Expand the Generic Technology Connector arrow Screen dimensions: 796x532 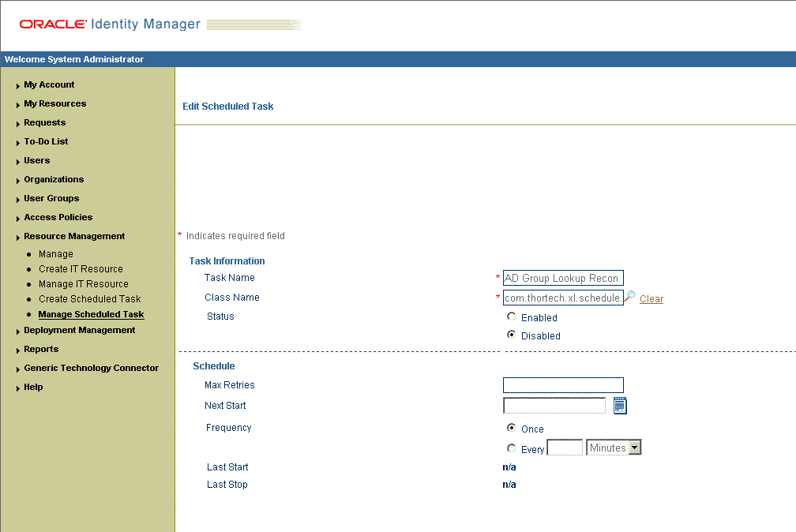[17, 369]
